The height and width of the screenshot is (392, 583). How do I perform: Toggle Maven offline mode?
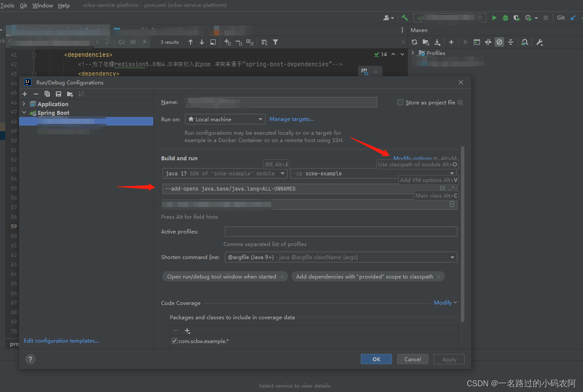point(499,42)
